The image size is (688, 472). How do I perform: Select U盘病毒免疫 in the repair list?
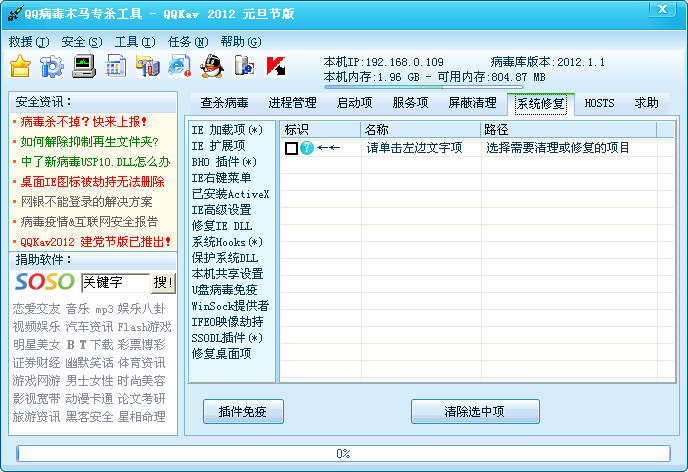[x=225, y=290]
